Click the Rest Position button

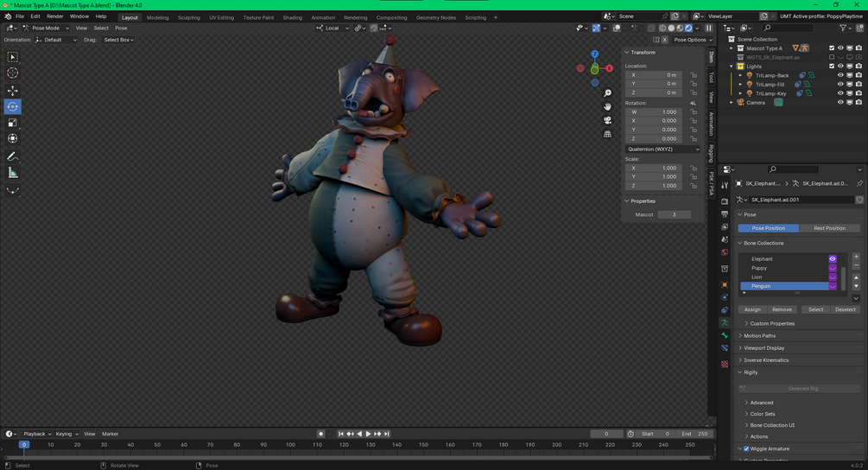click(x=829, y=228)
